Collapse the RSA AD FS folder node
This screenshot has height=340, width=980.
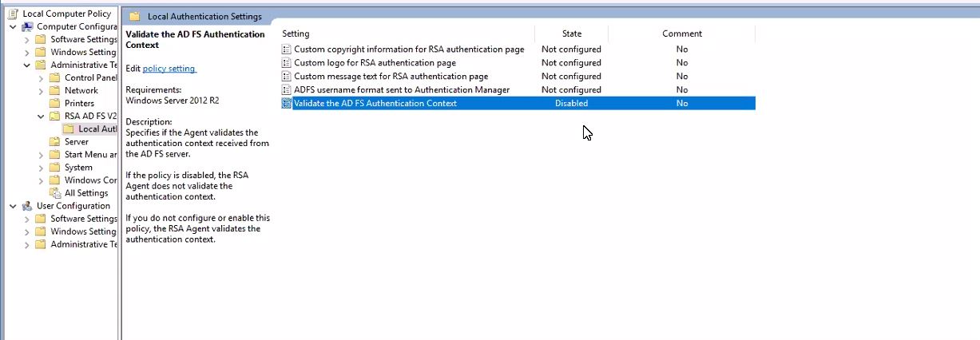[42, 117]
